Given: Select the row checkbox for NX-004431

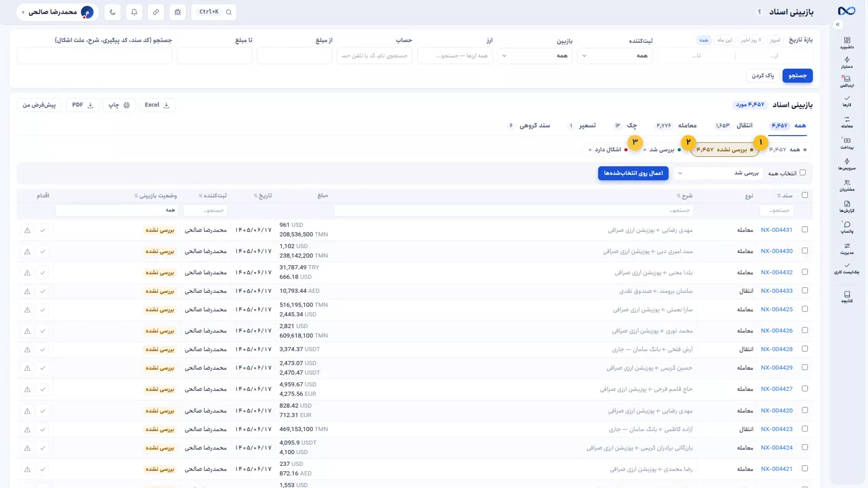Looking at the screenshot, I should click(805, 229).
